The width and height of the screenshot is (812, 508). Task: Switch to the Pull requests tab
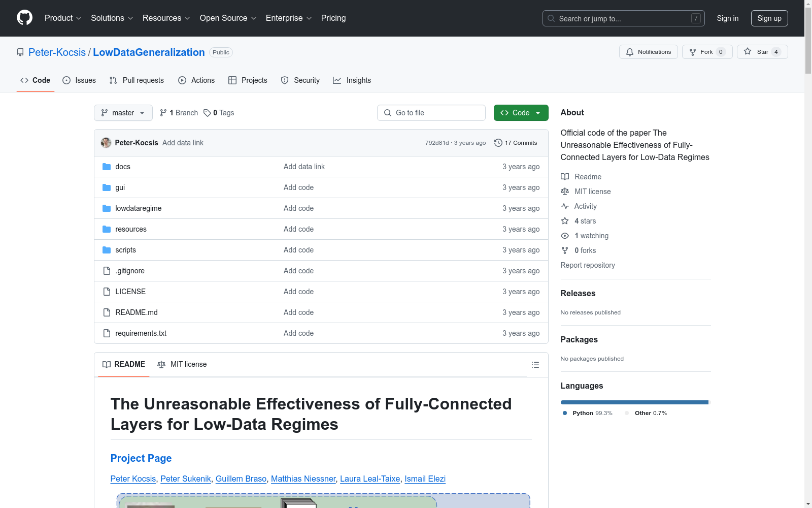click(137, 80)
